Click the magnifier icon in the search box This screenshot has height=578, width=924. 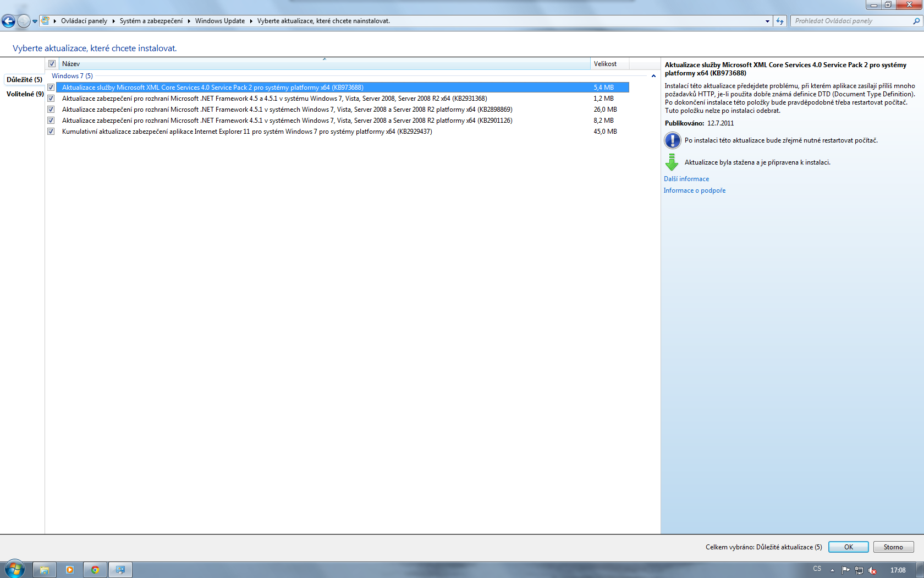click(916, 21)
